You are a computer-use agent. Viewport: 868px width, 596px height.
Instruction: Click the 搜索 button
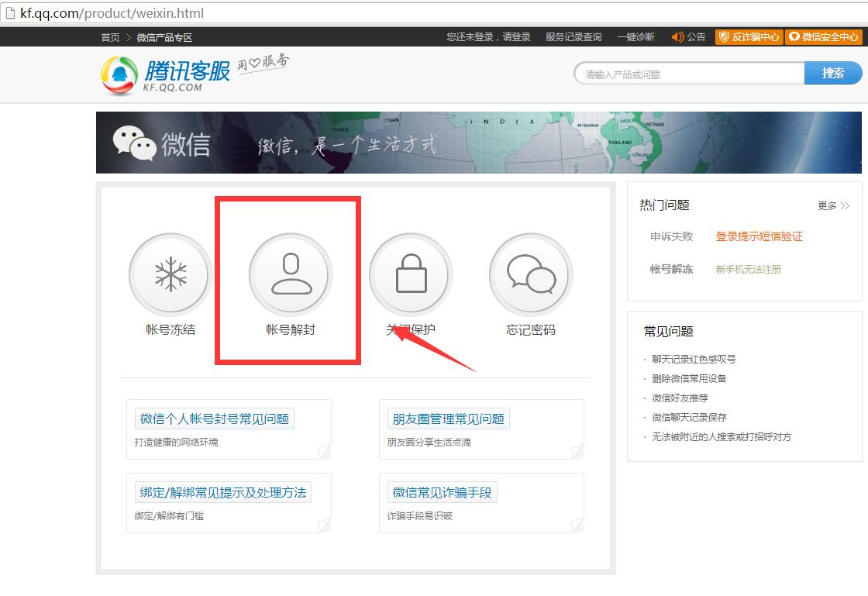tap(832, 73)
